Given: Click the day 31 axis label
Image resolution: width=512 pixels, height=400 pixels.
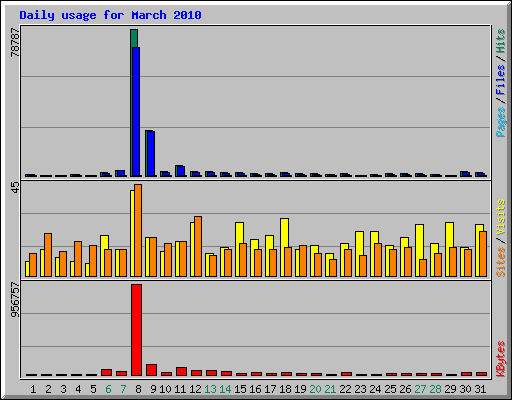Looking at the screenshot, I should 480,389.
